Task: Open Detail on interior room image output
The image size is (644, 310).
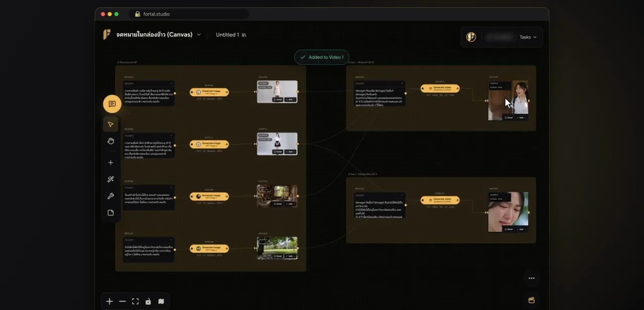Action: (278, 204)
